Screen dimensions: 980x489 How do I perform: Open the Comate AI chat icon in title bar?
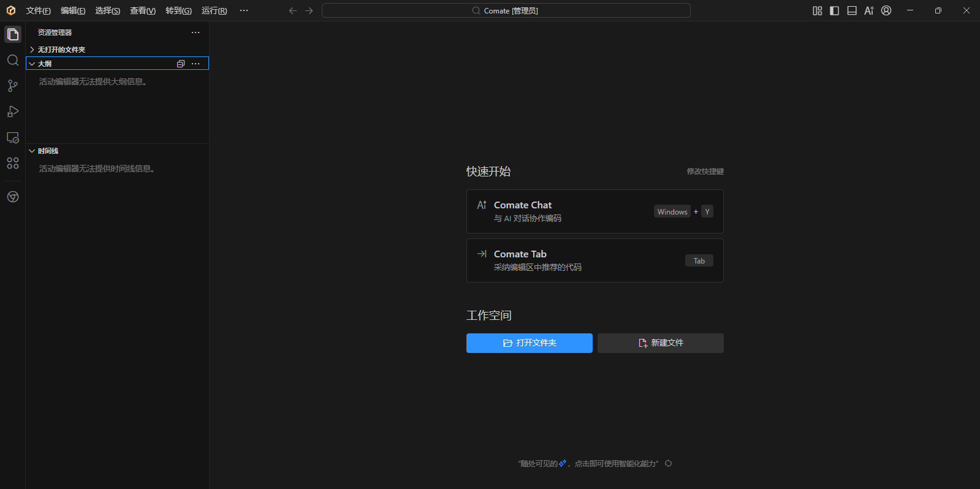868,10
